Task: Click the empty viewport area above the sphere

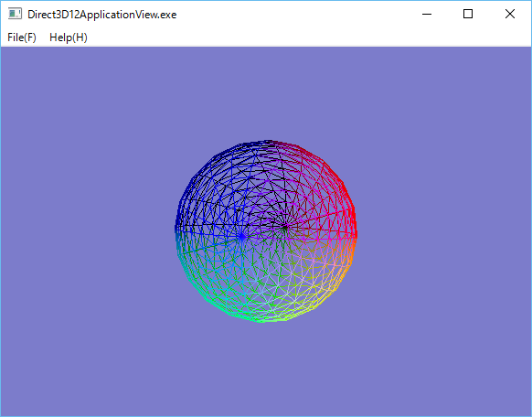Action: coord(266,93)
